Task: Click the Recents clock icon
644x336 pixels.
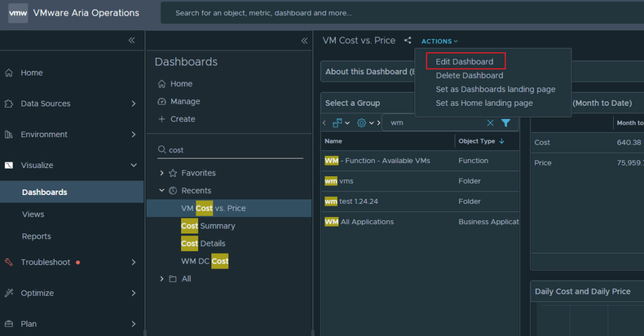Action: click(173, 191)
